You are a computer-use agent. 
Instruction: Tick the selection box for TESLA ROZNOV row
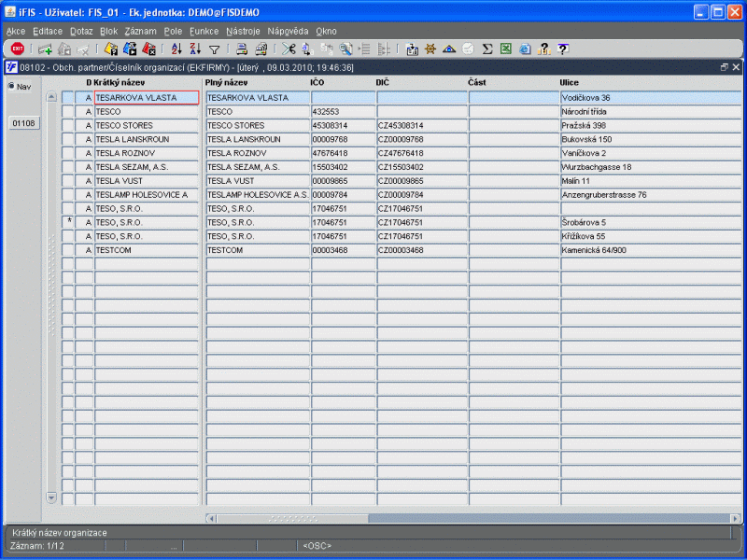[67, 153]
